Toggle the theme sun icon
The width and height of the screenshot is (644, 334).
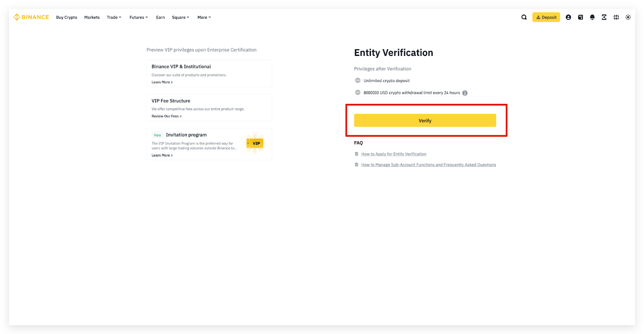(628, 17)
